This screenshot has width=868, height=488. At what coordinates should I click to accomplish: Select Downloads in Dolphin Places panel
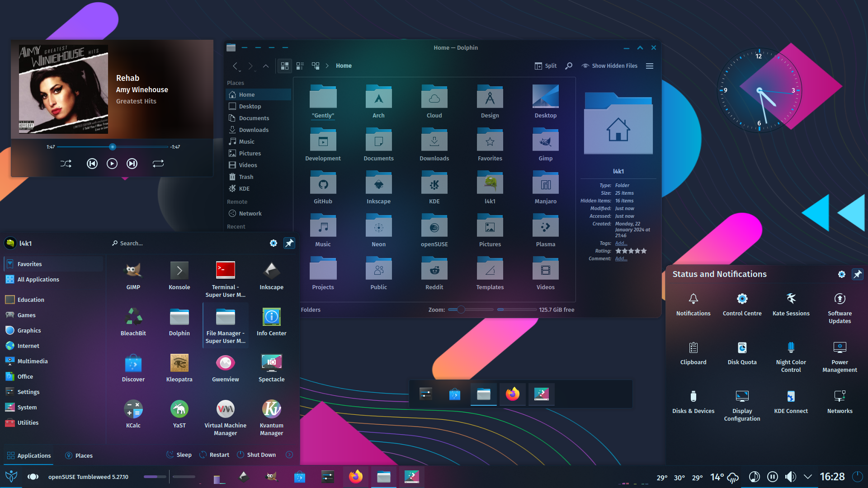pyautogui.click(x=258, y=130)
